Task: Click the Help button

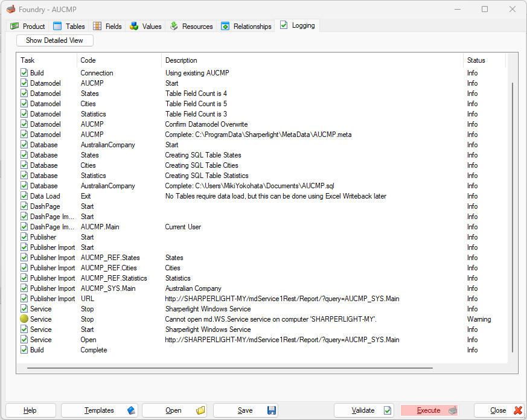Action: click(30, 410)
